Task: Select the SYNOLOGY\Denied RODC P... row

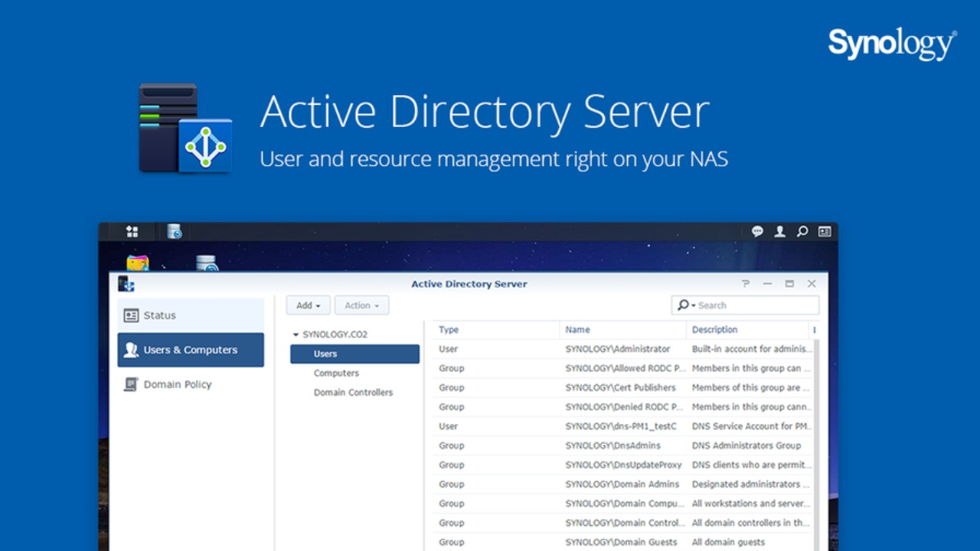Action: click(x=622, y=406)
